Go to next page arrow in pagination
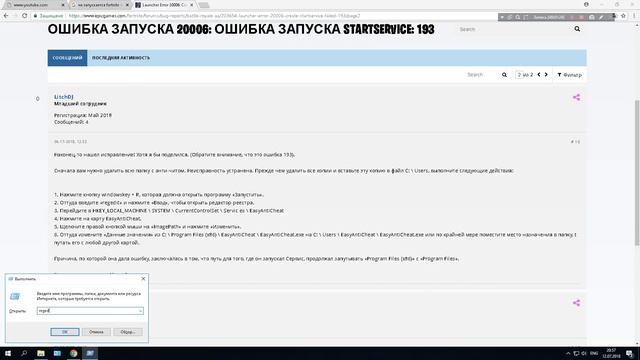 (546, 75)
